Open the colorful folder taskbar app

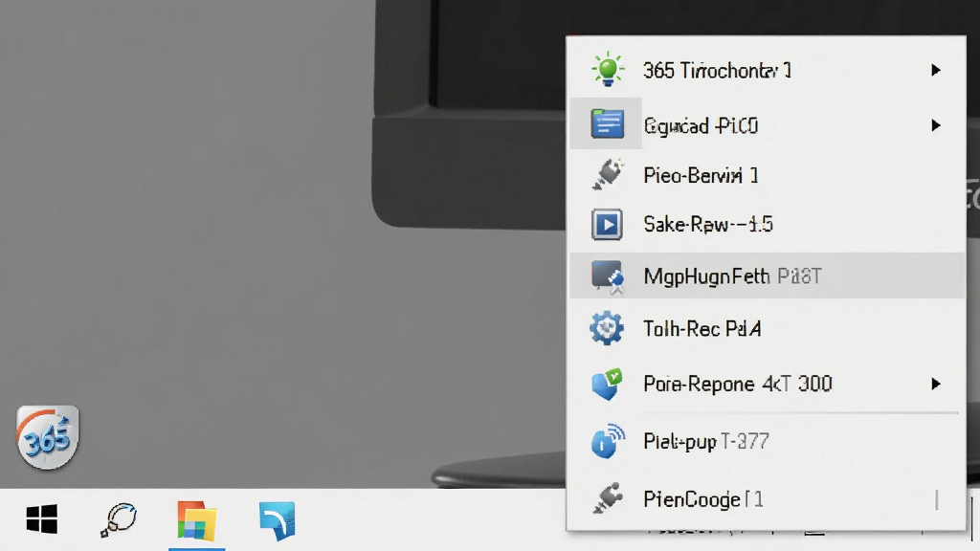pos(197,520)
